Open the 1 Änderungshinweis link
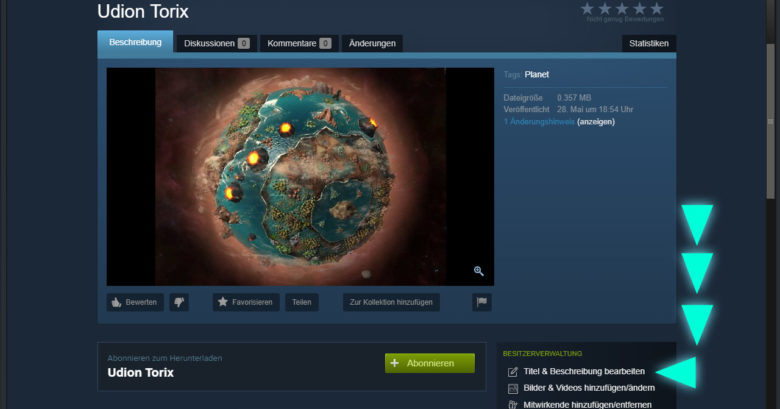 pos(539,122)
